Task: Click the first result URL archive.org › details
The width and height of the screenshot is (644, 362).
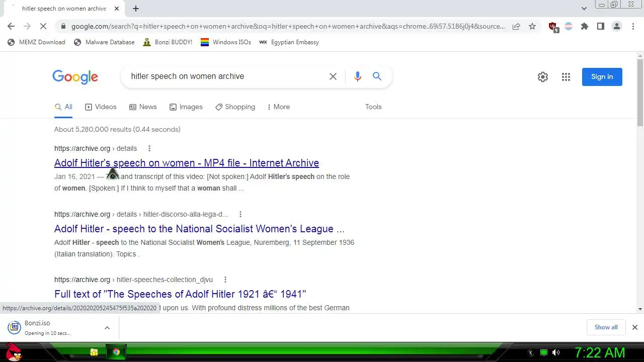Action: pyautogui.click(x=96, y=148)
